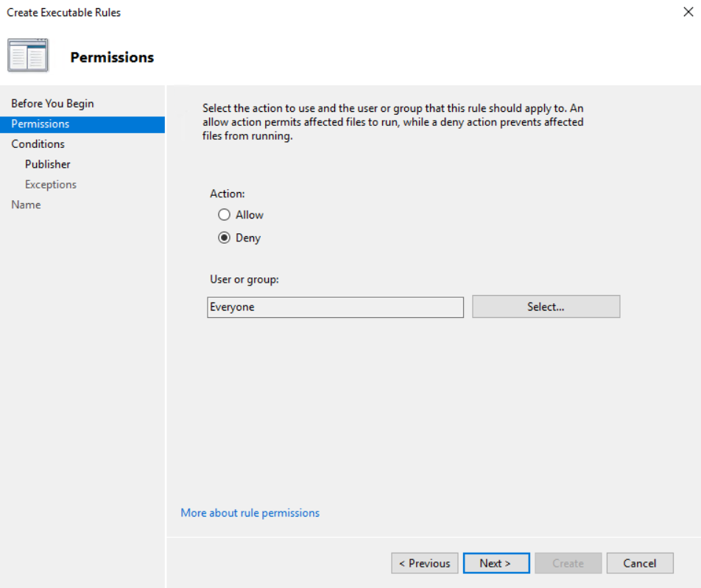This screenshot has height=588, width=701.
Task: Go back with the Previous button
Action: [425, 563]
